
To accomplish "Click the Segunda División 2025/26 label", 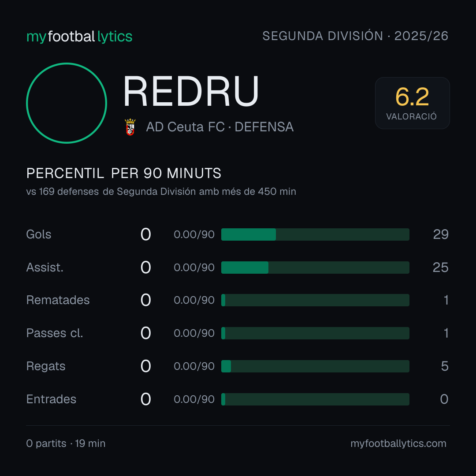I will tap(355, 36).
